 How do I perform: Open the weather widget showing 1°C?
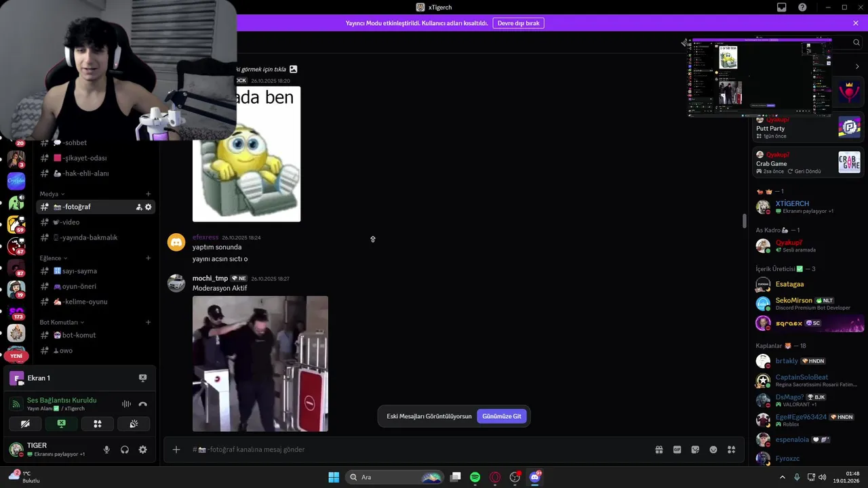(x=24, y=477)
